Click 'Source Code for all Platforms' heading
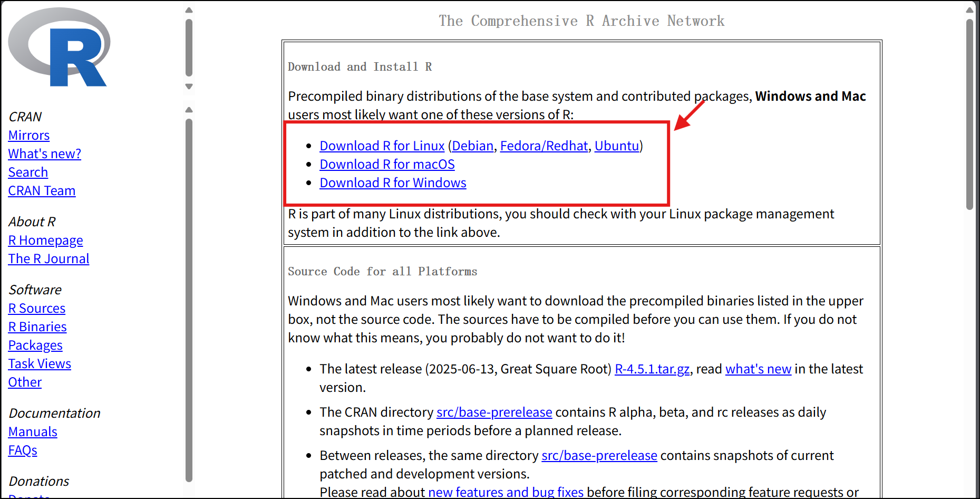The height and width of the screenshot is (499, 980). (383, 272)
